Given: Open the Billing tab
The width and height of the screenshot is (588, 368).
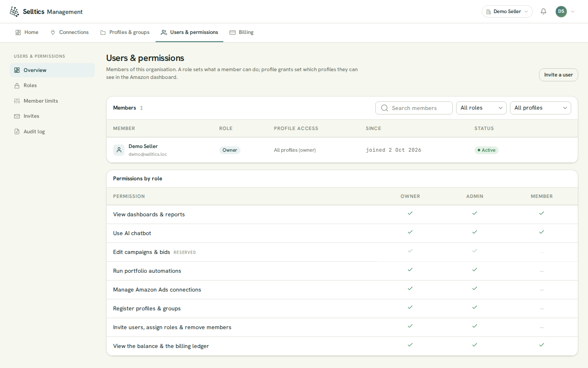Looking at the screenshot, I should [242, 32].
